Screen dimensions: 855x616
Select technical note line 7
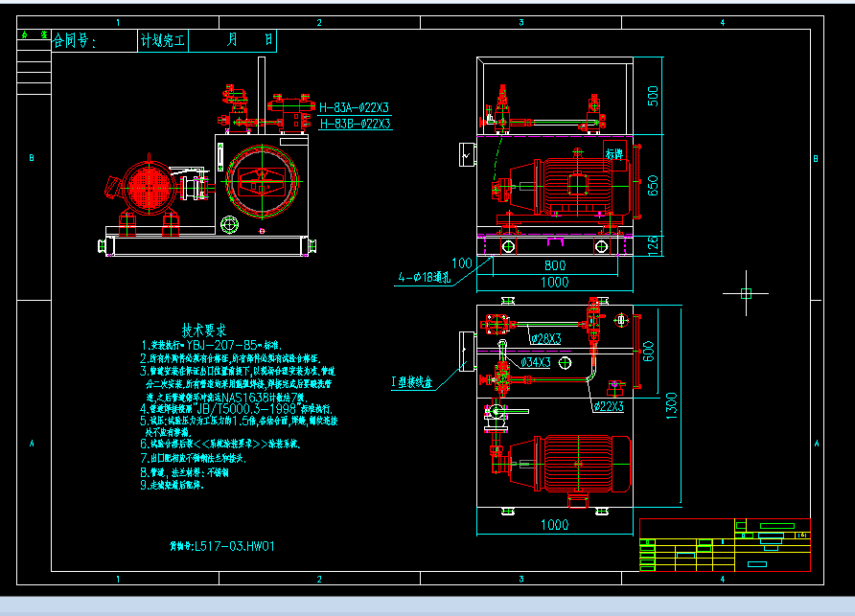click(x=193, y=459)
